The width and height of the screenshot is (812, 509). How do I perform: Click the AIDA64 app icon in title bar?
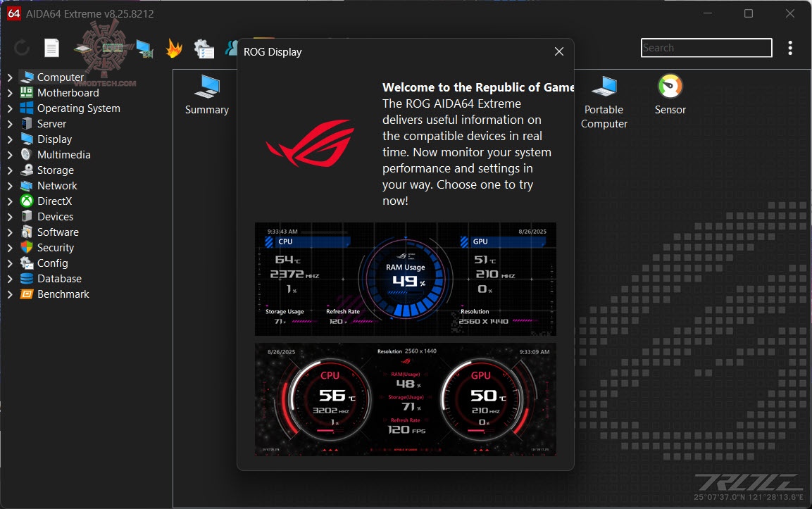(14, 13)
